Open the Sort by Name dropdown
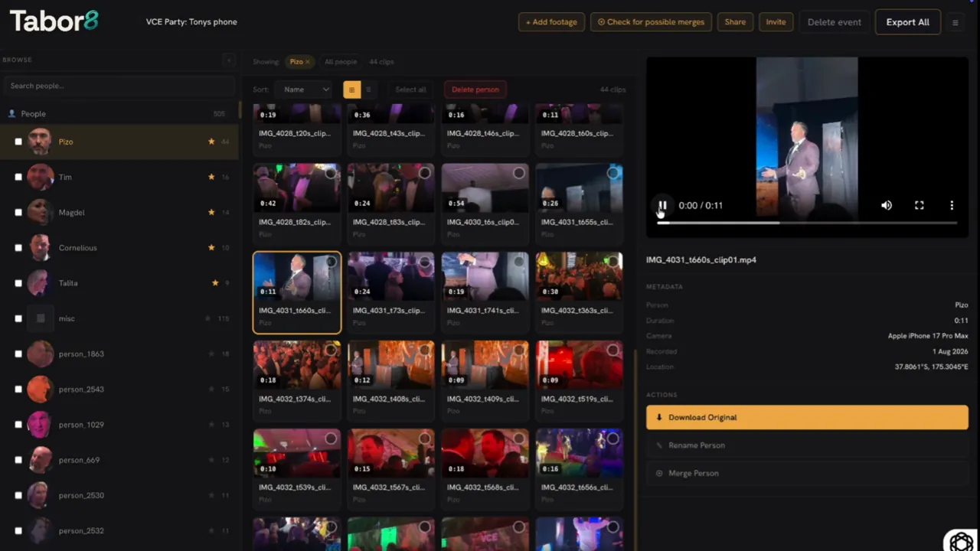The height and width of the screenshot is (551, 980). [305, 90]
